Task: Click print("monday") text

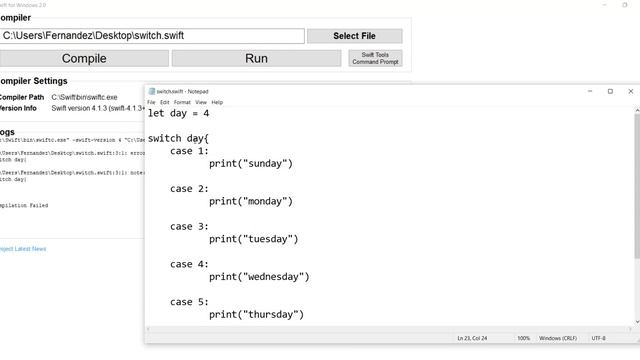Action: [x=251, y=201]
